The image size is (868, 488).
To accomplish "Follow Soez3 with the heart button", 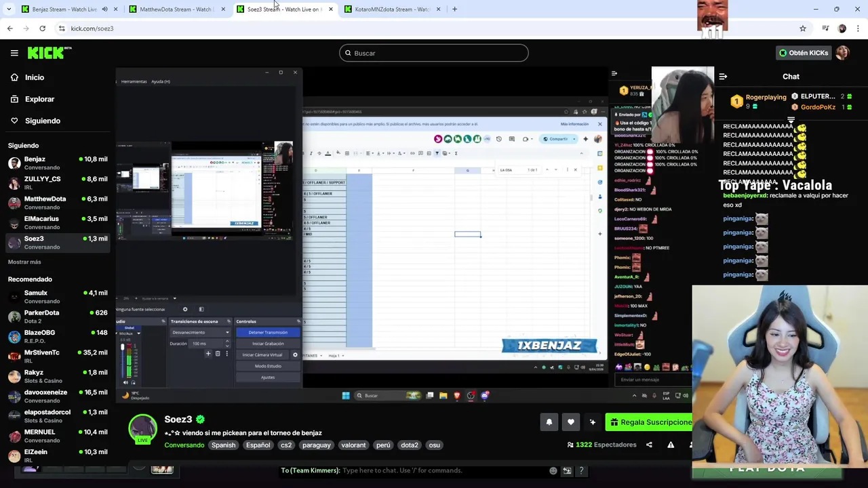I will [x=571, y=422].
